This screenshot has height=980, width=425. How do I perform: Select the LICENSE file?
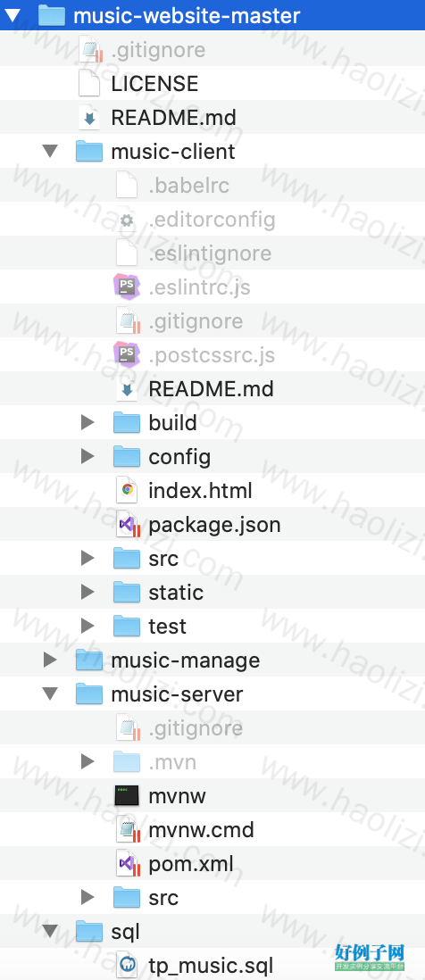point(212,84)
